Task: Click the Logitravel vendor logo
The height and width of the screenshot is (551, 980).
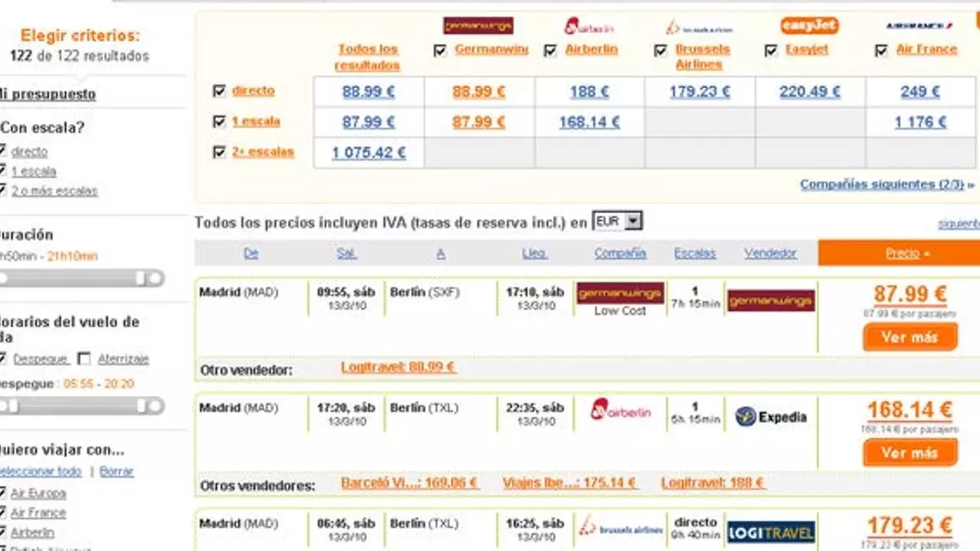Action: [x=770, y=533]
